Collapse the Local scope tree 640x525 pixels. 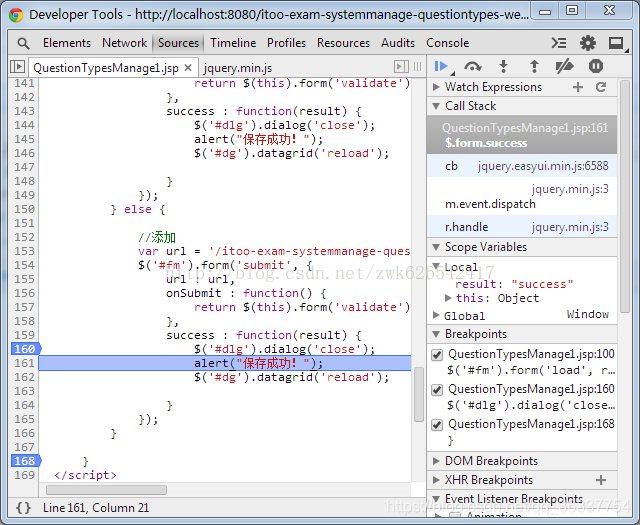click(x=436, y=267)
